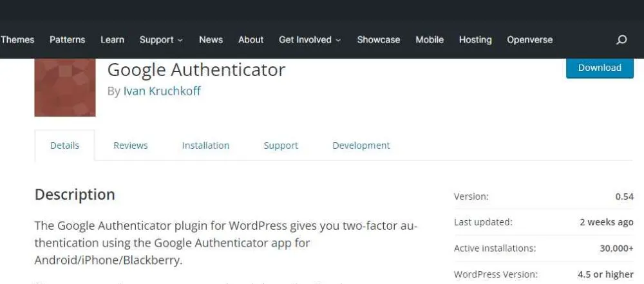The height and width of the screenshot is (284, 644).
Task: Switch to the Reviews tab
Action: [131, 146]
